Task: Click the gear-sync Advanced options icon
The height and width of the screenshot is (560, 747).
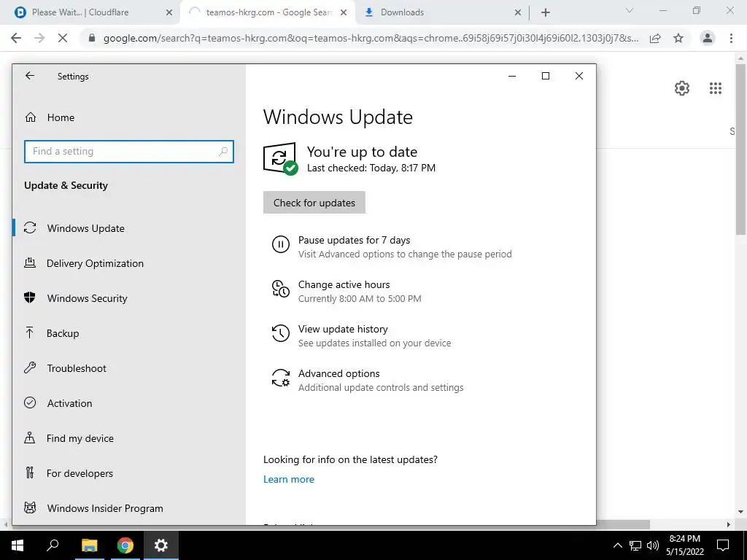Action: coord(281,378)
